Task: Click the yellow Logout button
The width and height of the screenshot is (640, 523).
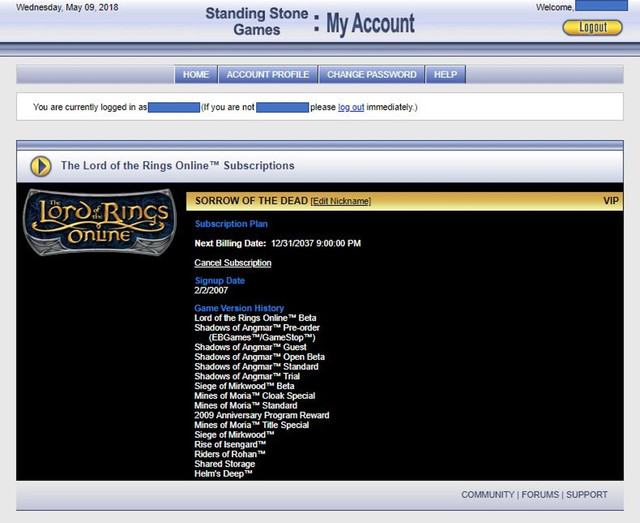Action: tap(593, 27)
